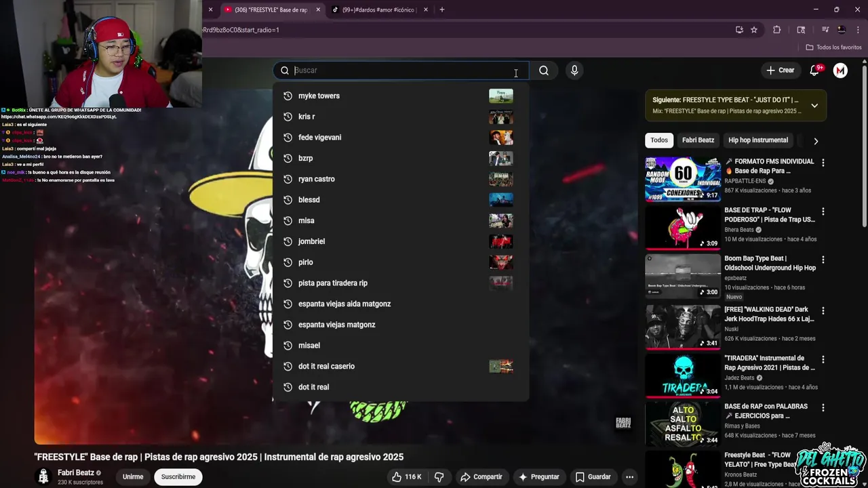Choose suggestion blessd
The image size is (868, 488).
pos(400,200)
